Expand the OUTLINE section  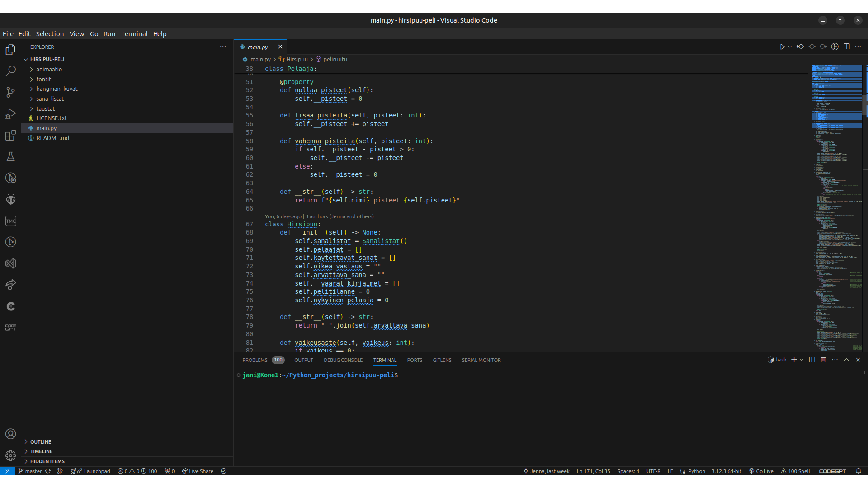coord(41,442)
